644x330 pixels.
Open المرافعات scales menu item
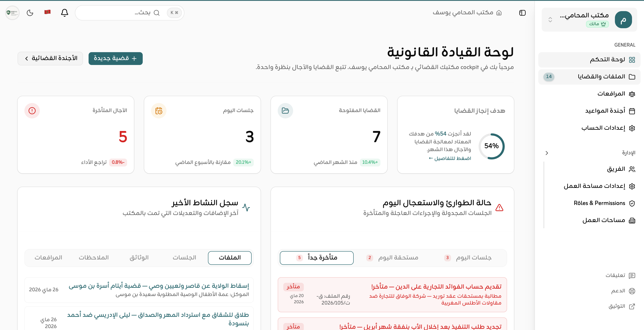coord(589,94)
